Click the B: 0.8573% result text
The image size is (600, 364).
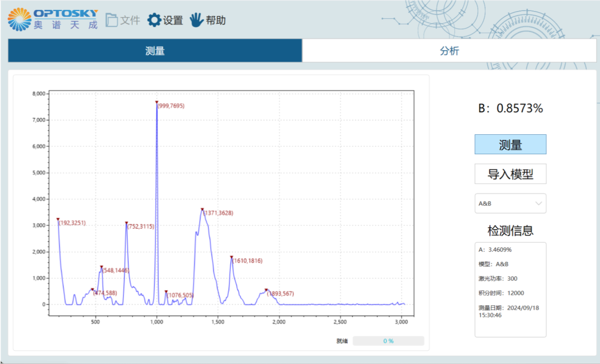(x=510, y=109)
